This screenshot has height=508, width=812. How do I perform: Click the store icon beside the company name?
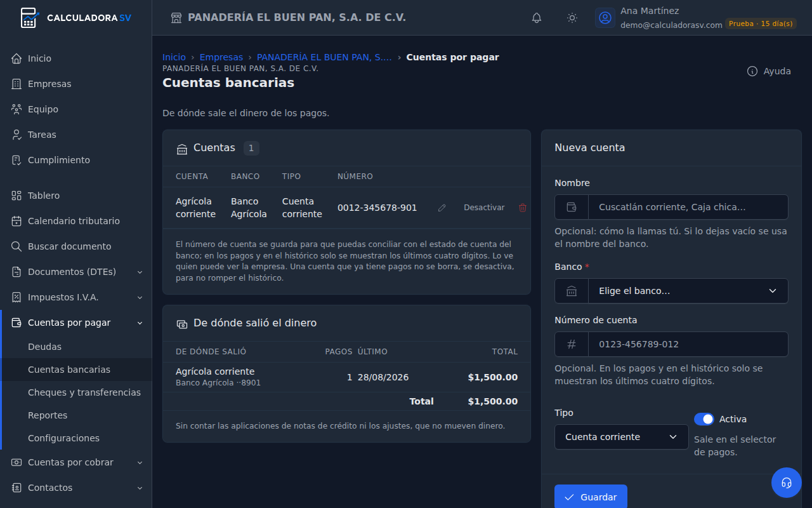click(176, 18)
